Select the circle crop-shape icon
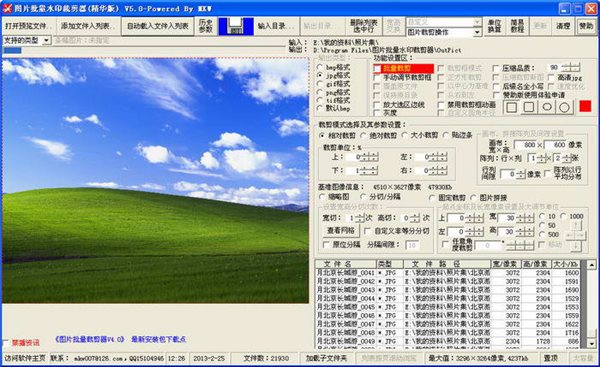Viewport: 600px width, 367px height. point(564,107)
